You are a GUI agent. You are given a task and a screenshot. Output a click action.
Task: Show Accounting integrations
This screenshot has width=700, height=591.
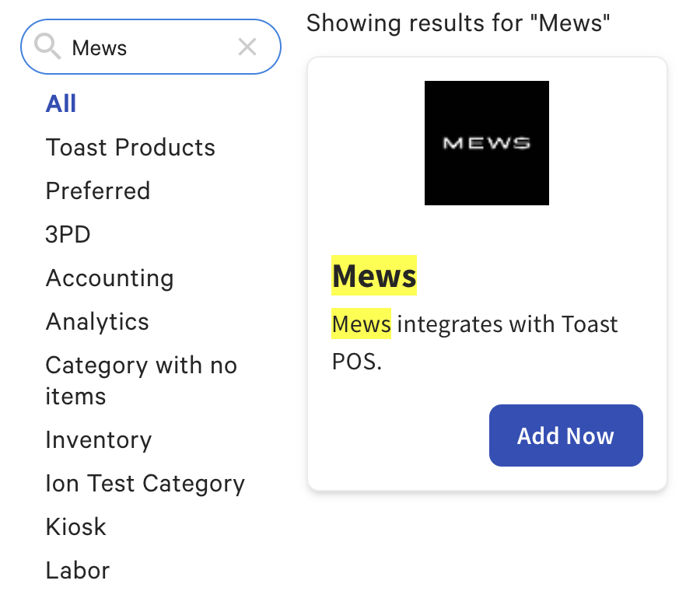(x=110, y=278)
